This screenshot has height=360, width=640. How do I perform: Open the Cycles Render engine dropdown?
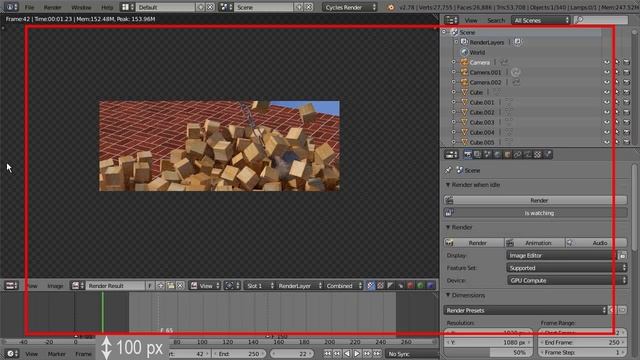click(349, 7)
